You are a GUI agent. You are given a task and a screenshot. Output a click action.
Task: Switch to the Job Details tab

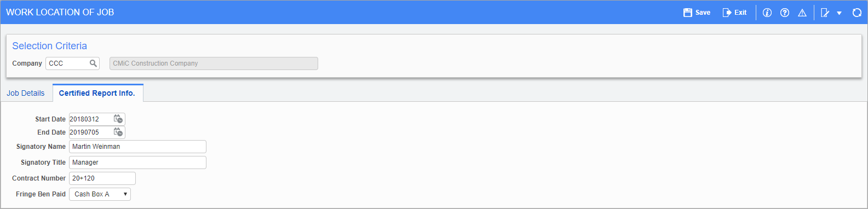[x=26, y=93]
